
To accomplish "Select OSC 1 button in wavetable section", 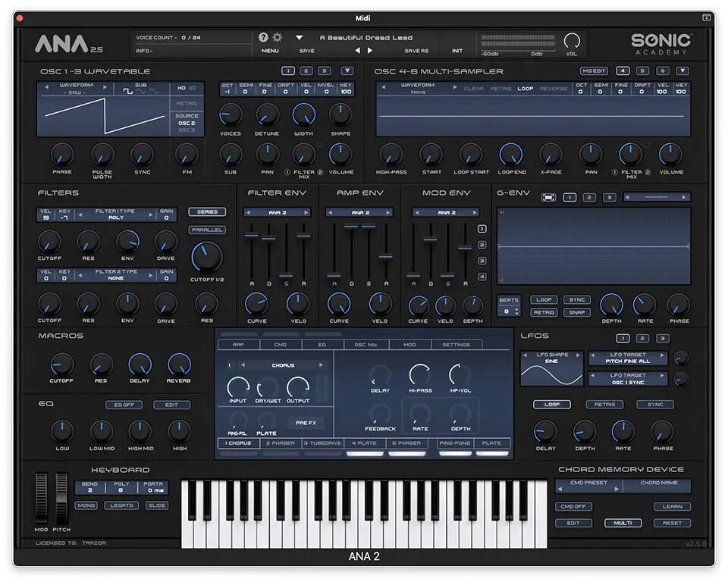I will point(288,71).
